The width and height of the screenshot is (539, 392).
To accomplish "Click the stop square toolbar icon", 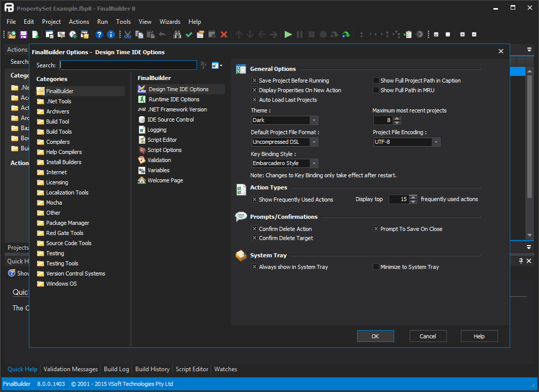I will pyautogui.click(x=312, y=34).
